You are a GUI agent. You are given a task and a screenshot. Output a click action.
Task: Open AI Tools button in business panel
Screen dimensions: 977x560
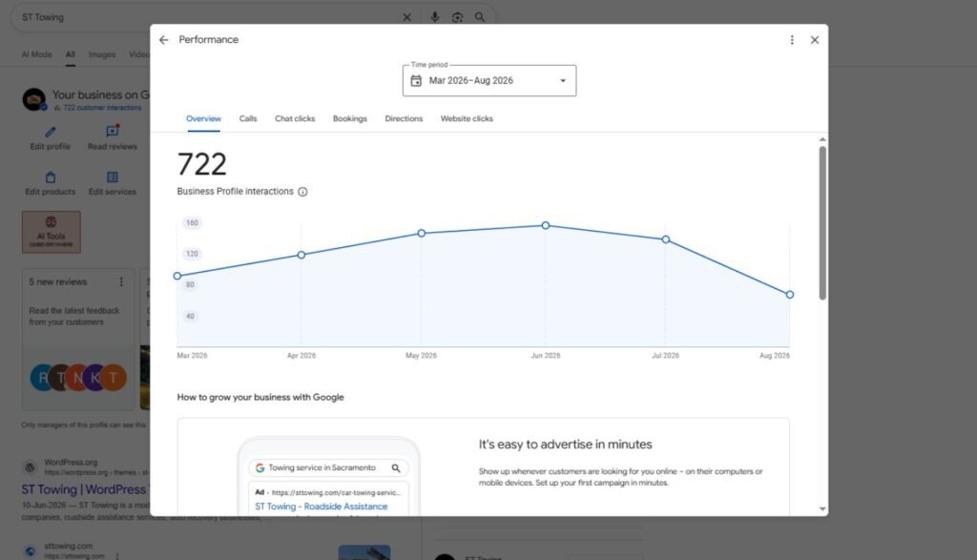(x=52, y=232)
